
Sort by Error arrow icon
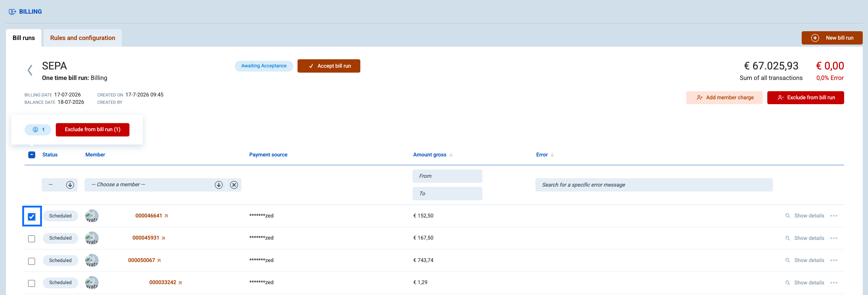[552, 155]
